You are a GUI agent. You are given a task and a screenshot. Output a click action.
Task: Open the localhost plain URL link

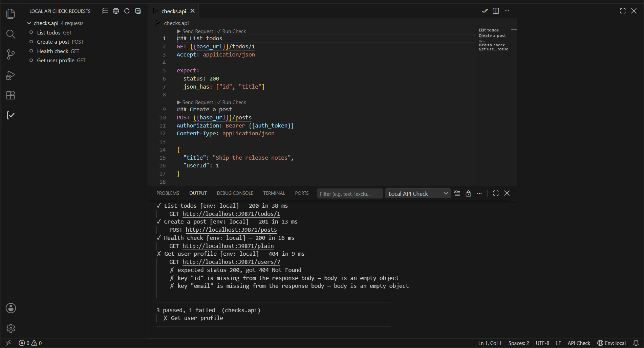pyautogui.click(x=228, y=246)
